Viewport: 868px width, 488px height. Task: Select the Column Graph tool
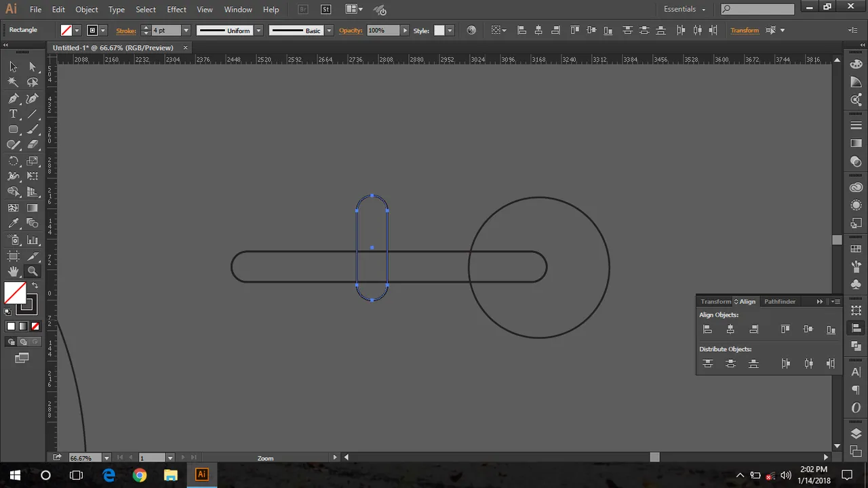(33, 240)
